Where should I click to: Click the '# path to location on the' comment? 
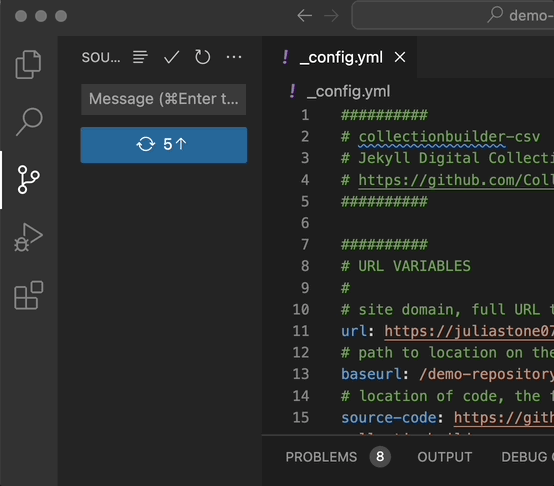click(x=447, y=353)
